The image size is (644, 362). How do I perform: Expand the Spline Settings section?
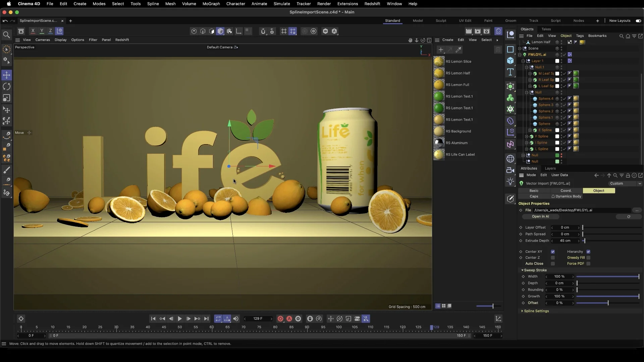[536, 311]
